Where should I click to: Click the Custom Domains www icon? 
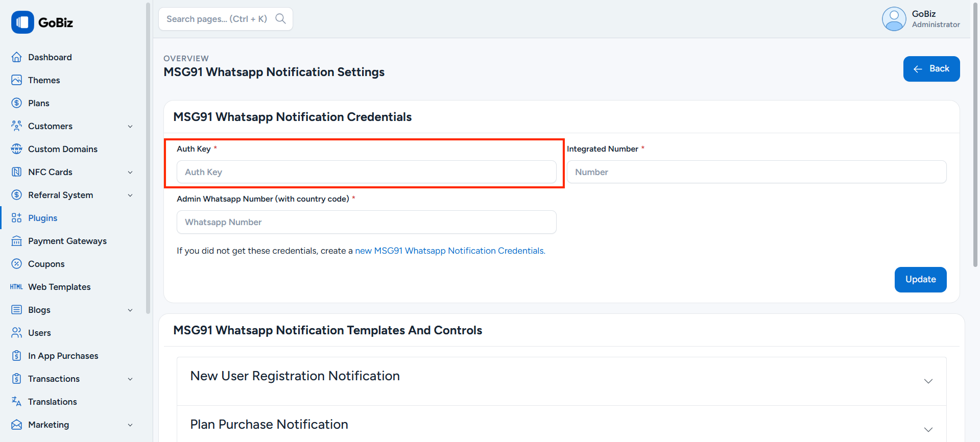click(17, 149)
